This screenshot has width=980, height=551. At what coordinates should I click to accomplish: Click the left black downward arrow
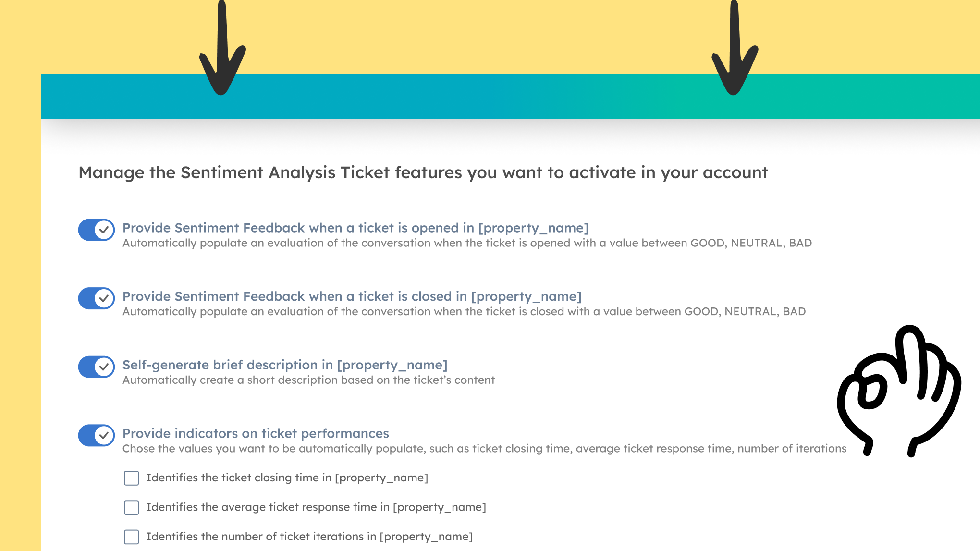pos(222,53)
